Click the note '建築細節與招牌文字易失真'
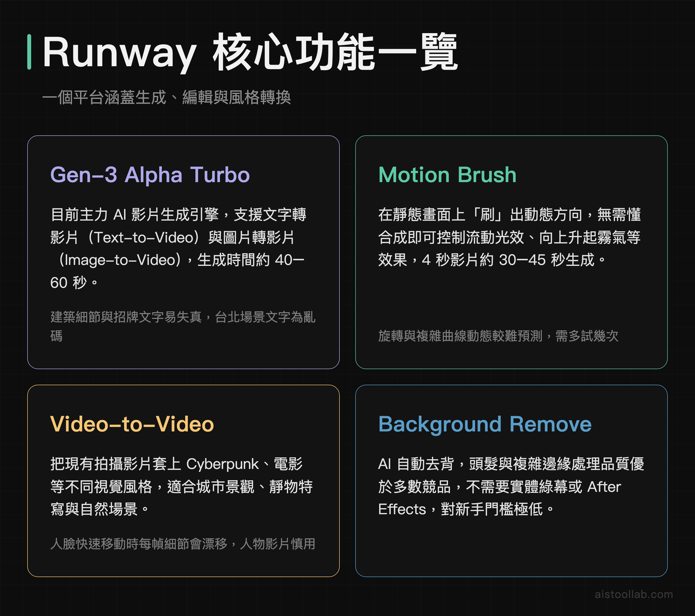695x616 pixels. 183,326
